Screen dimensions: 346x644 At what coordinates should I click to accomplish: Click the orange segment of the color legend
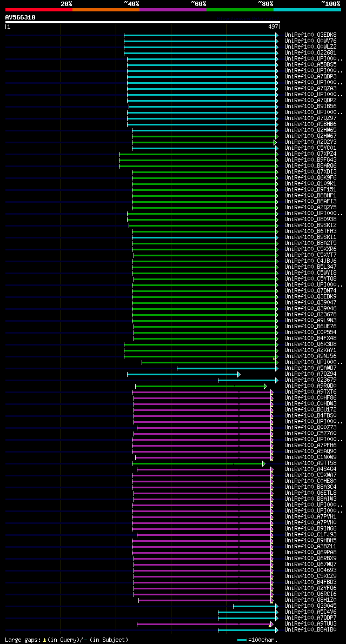(106, 9)
